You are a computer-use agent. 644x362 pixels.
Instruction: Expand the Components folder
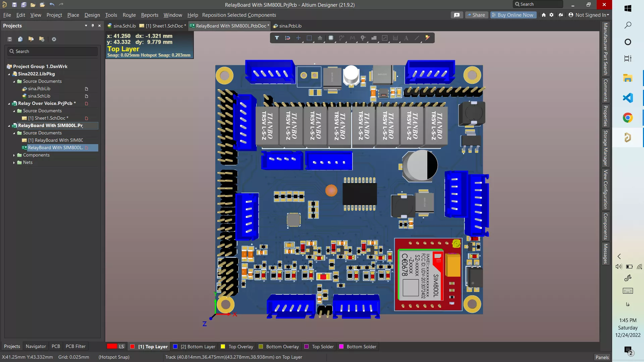14,155
